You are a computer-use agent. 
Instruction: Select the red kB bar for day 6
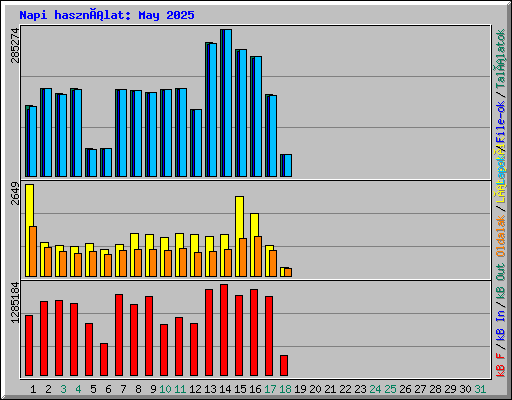tap(104, 359)
